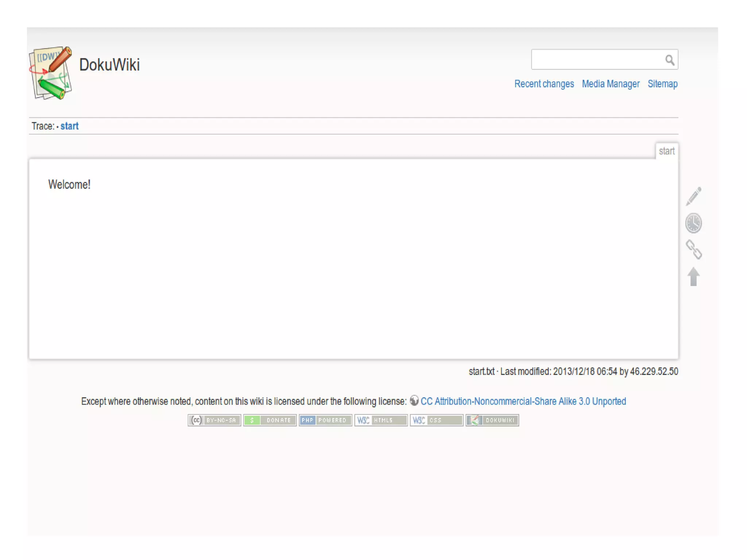Show backlinks using the chain icon

coord(693,250)
